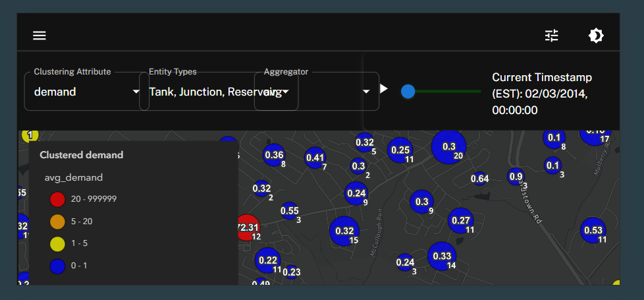Select the red 72.31 cluster marker
The height and width of the screenshot is (300, 644).
pyautogui.click(x=248, y=227)
